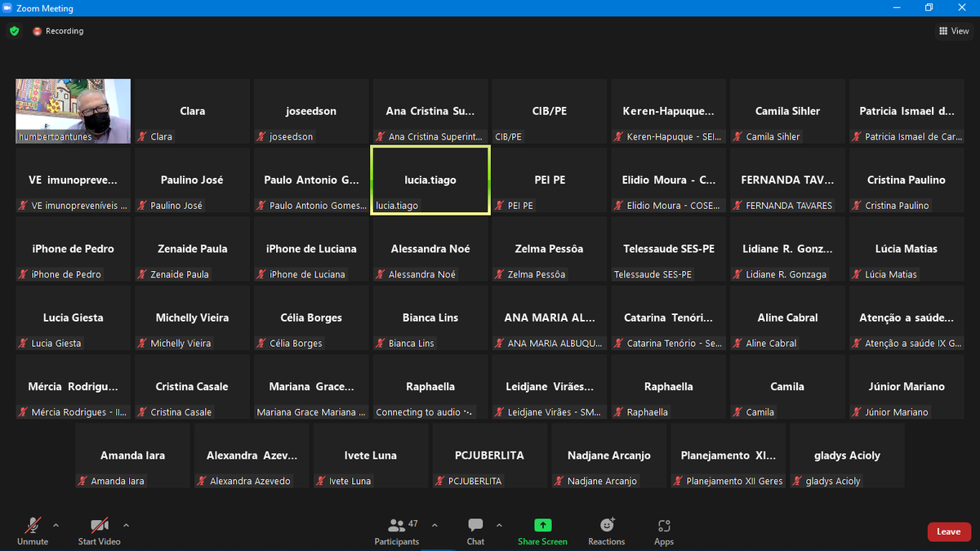Select the PCJUBERLITA participant tile
This screenshot has height=551, width=980.
click(490, 455)
